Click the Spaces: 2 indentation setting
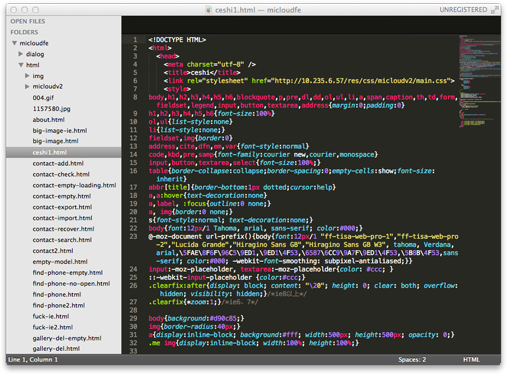Viewport: 507px width, 374px height. point(412,360)
